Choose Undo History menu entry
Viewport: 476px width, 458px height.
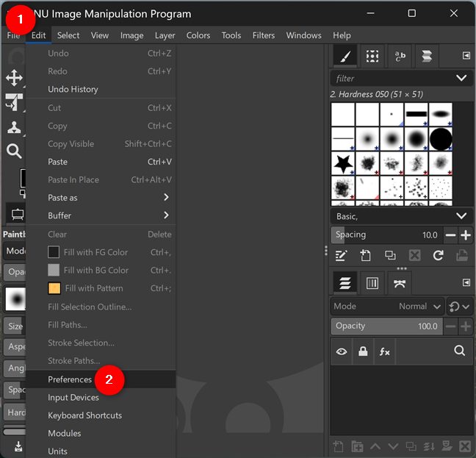tap(101, 89)
